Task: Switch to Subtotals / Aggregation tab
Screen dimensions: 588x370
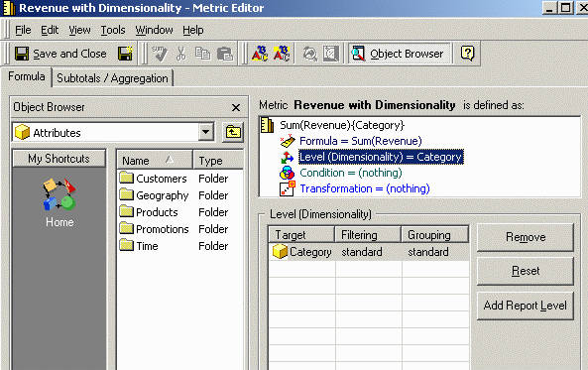Action: point(112,78)
